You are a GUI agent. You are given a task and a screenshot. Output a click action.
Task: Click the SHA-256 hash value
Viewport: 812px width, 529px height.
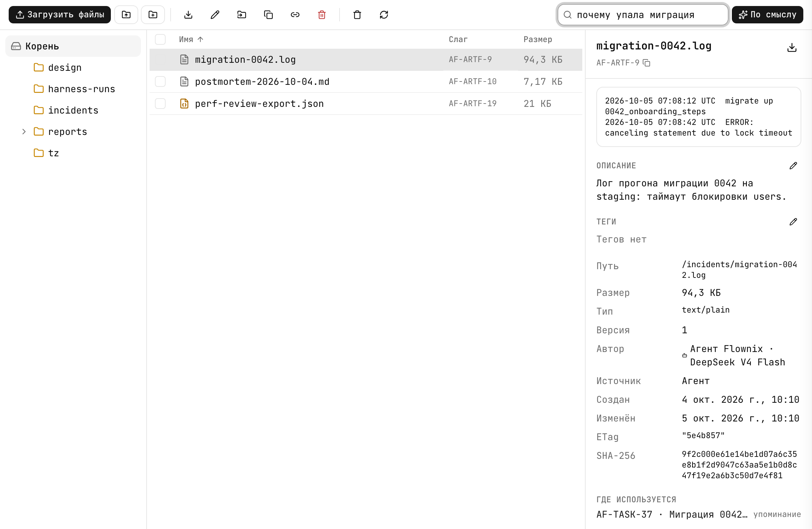(739, 465)
